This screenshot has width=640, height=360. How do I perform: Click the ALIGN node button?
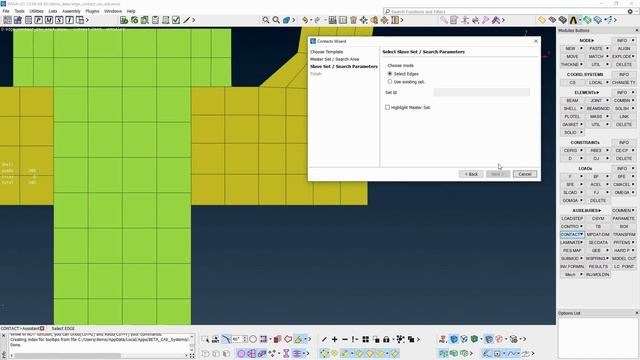pyautogui.click(x=624, y=49)
